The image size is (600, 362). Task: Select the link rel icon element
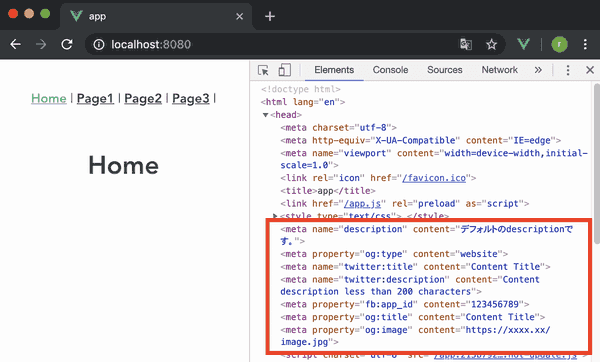tap(378, 178)
